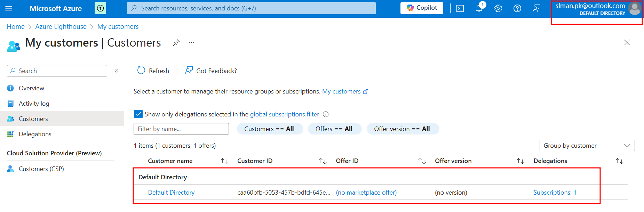Open the more options ellipsis
The image size is (644, 212).
pos(191,43)
